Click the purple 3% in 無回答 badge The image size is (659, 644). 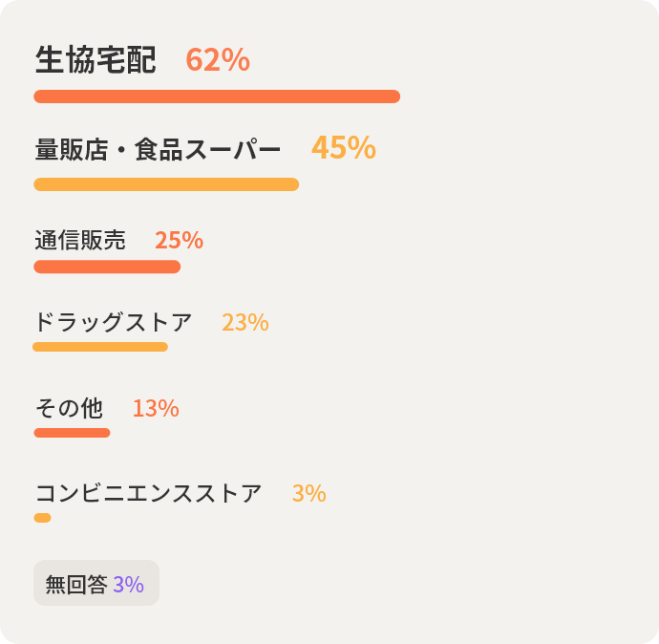(x=128, y=585)
